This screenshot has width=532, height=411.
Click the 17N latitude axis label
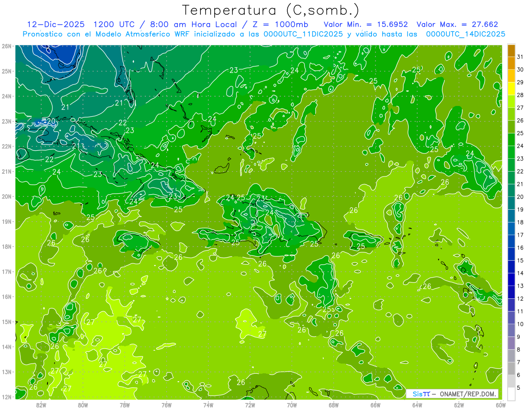click(x=7, y=271)
